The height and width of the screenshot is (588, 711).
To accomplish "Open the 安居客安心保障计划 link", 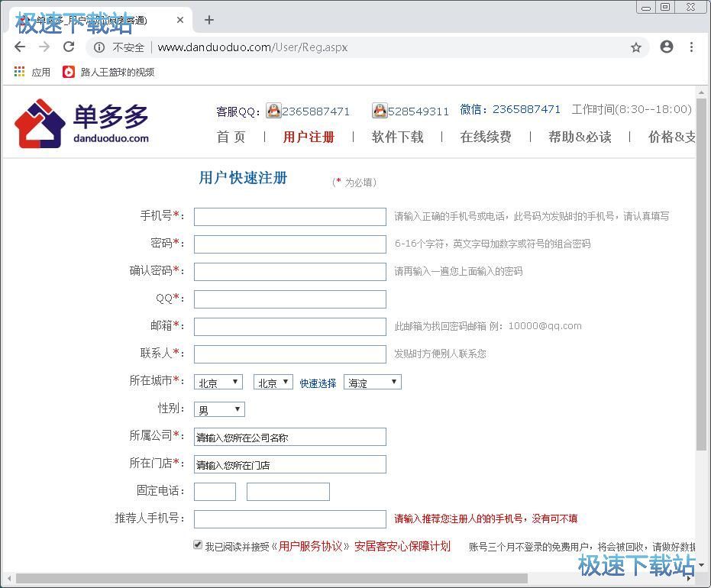I will point(402,546).
